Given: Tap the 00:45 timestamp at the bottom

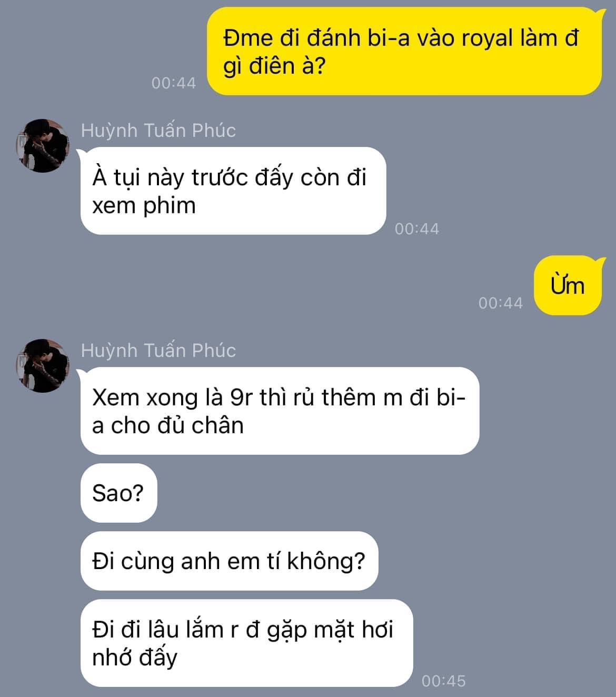Looking at the screenshot, I should point(443,681).
